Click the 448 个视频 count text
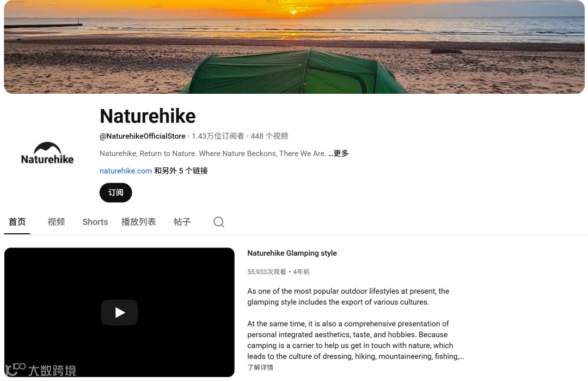Viewport: 588px width, 381px height. pyautogui.click(x=269, y=136)
